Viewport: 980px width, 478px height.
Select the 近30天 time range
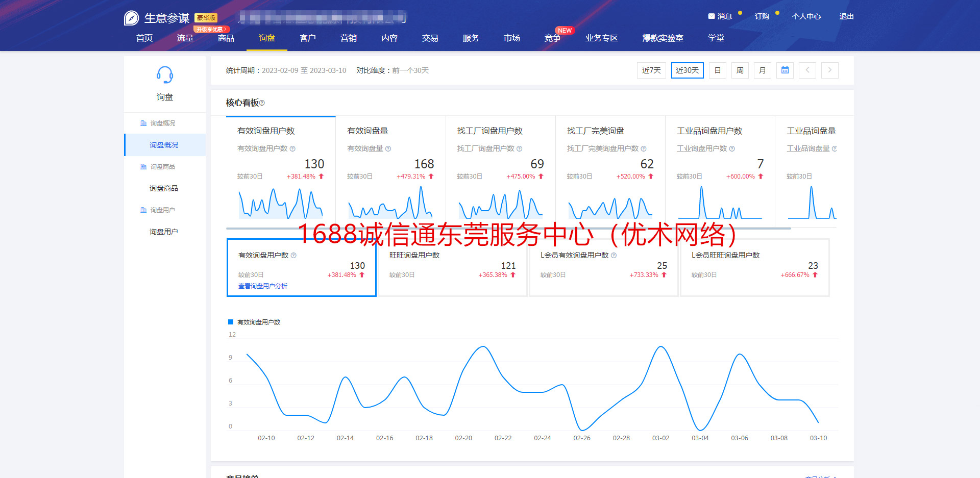(x=687, y=70)
